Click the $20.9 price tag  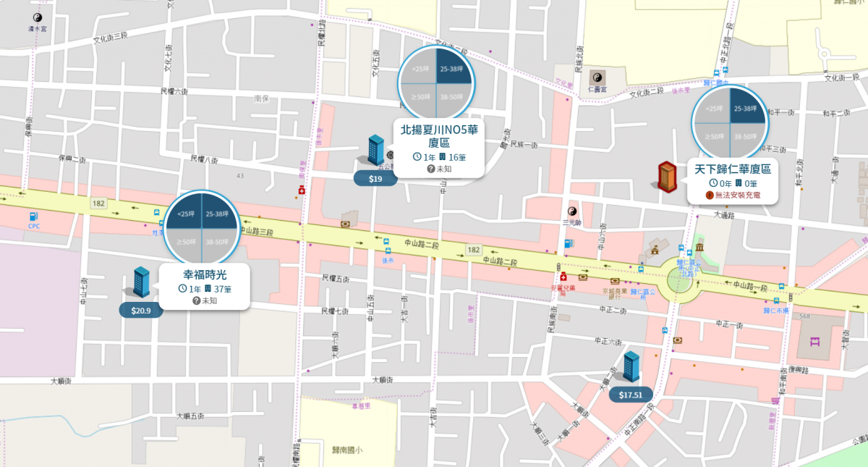point(141,311)
